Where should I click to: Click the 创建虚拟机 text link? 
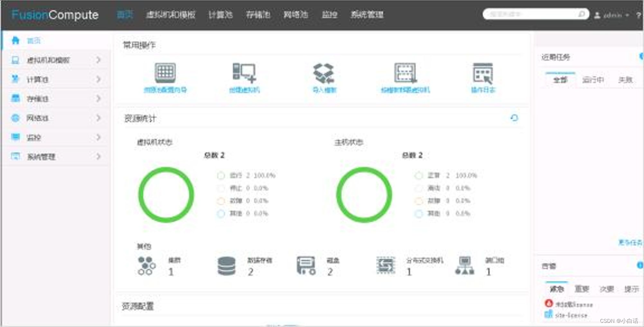coord(244,90)
